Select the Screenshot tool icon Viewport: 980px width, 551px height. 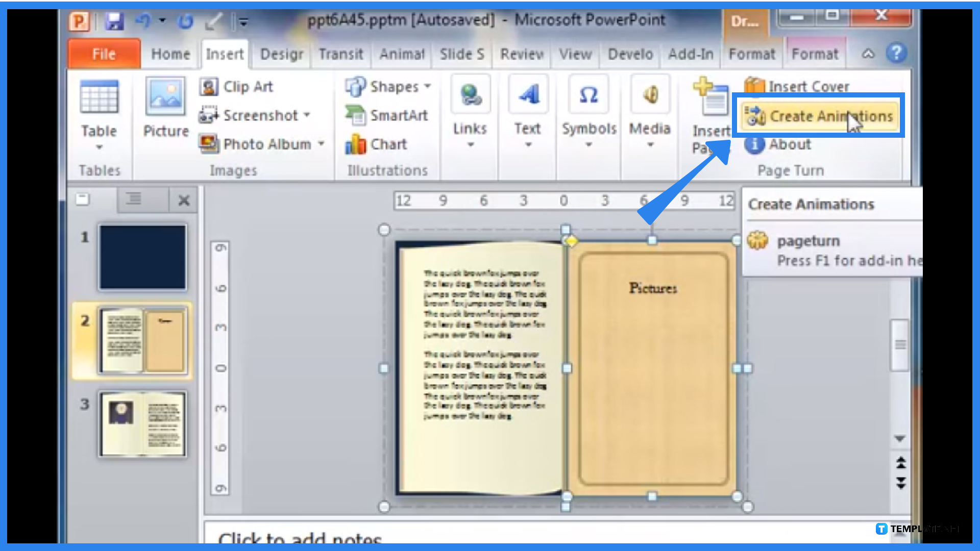[x=210, y=115]
